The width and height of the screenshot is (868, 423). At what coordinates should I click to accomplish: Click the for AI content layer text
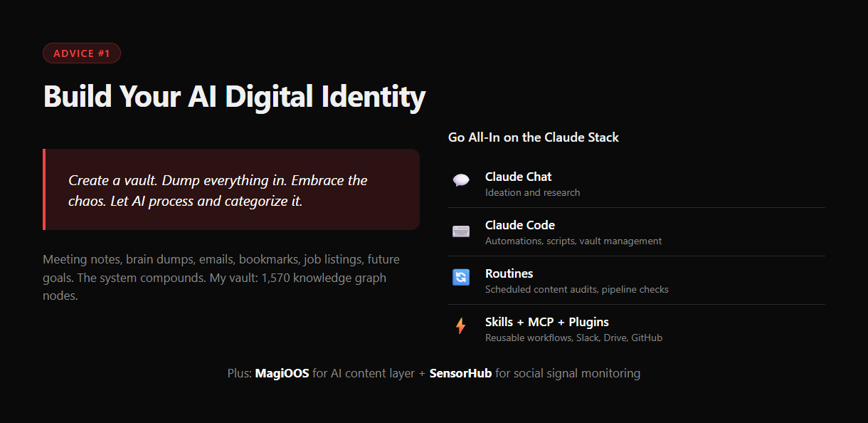364,373
